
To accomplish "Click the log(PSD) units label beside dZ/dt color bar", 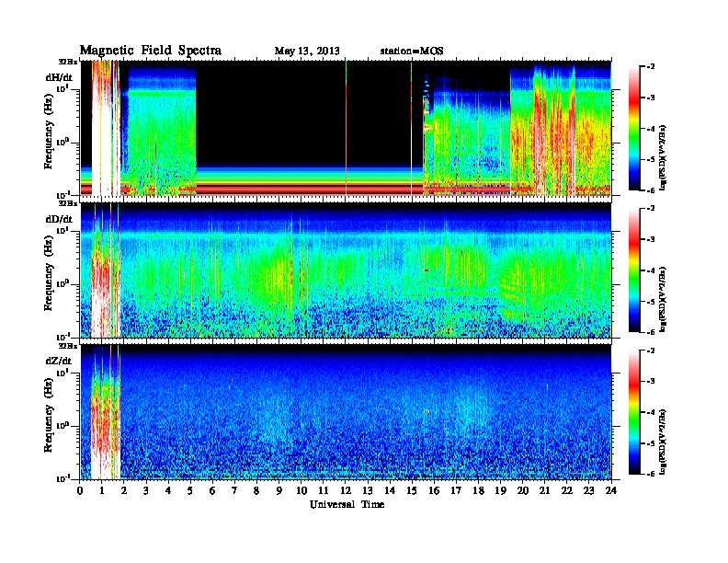I will click(664, 442).
